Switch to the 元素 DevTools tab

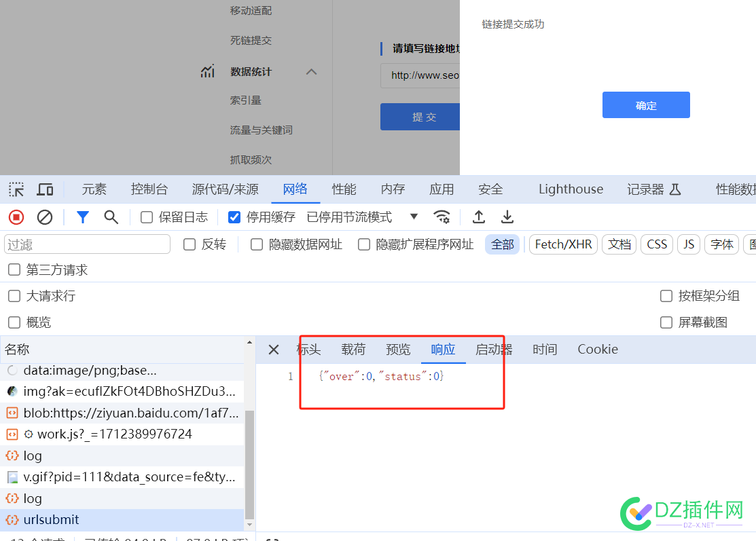(x=94, y=189)
